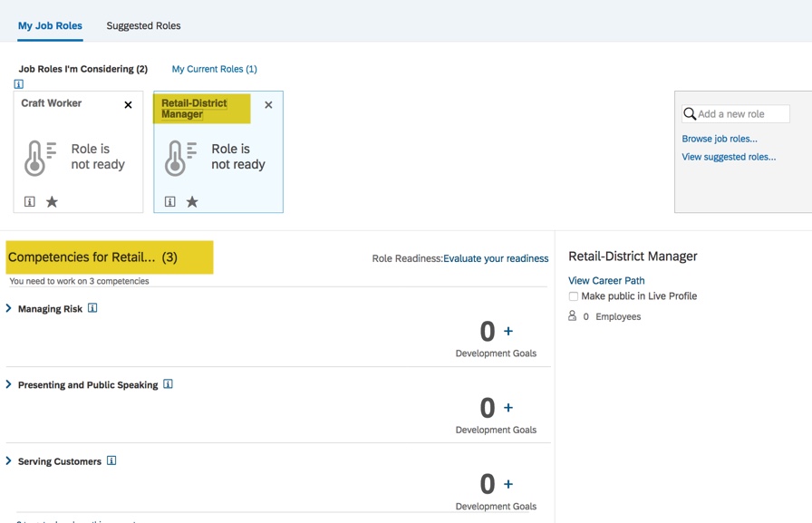Viewport: 812px width, 523px height.
Task: Add development goal for Serving Customers
Action: 508,484
